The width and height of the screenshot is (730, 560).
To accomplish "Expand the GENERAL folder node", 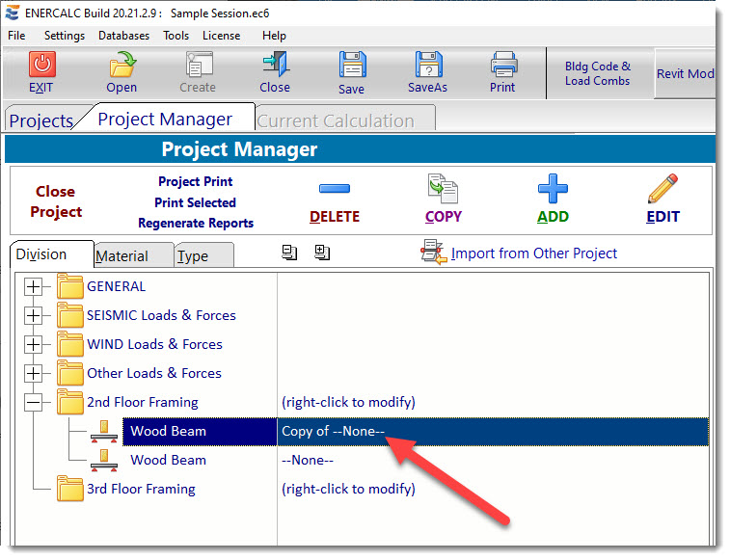I will click(34, 286).
